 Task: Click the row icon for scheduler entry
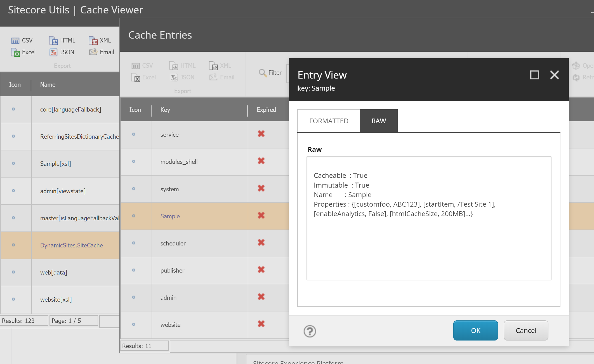134,243
